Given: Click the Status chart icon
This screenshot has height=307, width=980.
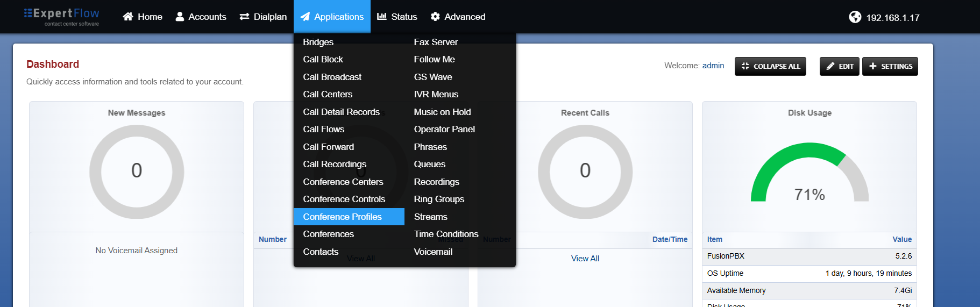Looking at the screenshot, I should 382,17.
